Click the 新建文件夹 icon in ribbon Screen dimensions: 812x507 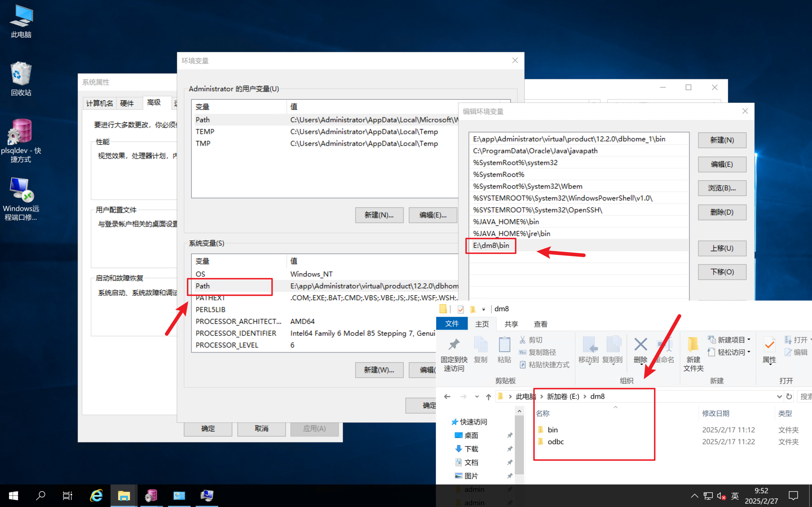coord(693,354)
